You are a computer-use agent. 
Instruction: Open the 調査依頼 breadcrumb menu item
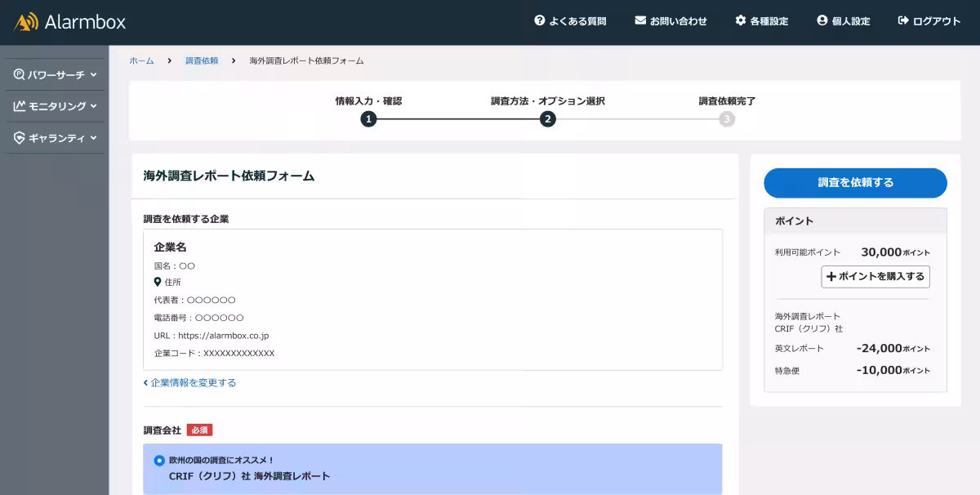[201, 60]
